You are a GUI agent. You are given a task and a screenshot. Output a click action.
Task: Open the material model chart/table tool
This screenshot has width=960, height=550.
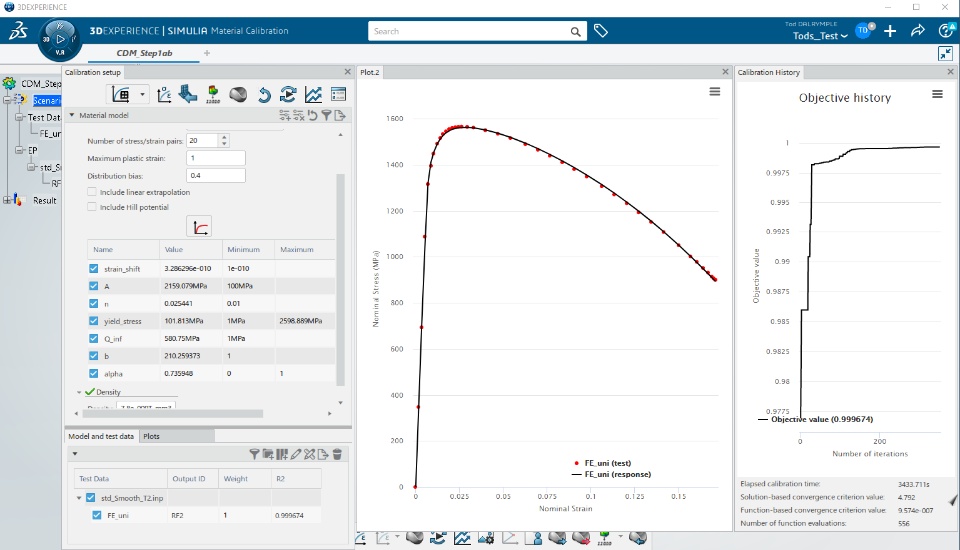(x=121, y=94)
